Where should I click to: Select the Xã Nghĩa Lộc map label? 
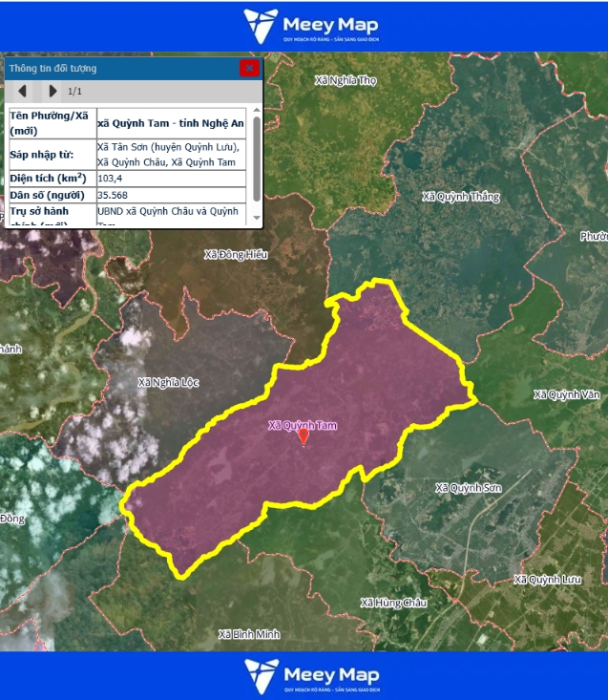click(x=168, y=382)
